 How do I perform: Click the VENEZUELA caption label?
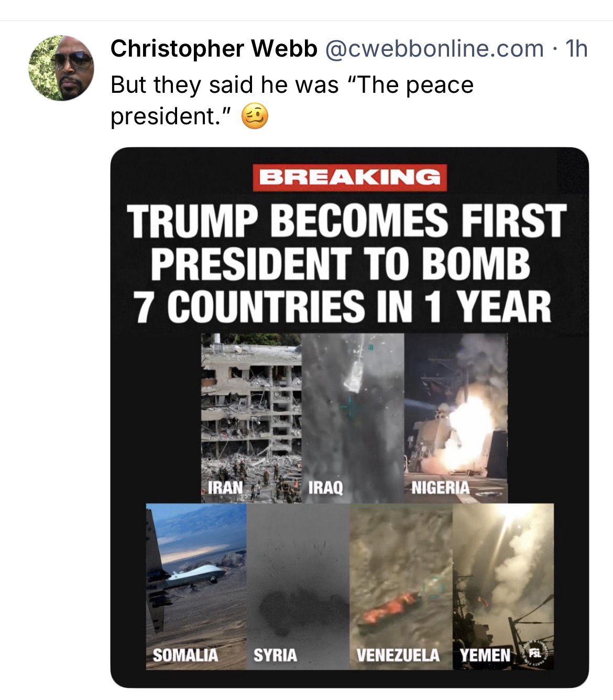(x=398, y=655)
